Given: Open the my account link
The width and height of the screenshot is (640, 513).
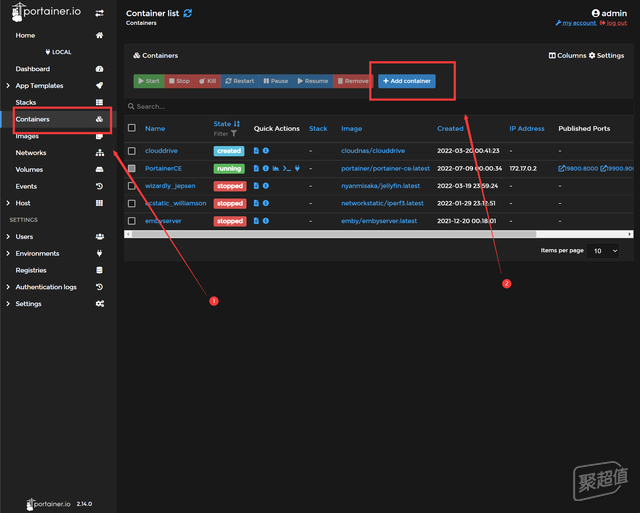Looking at the screenshot, I should pos(576,23).
